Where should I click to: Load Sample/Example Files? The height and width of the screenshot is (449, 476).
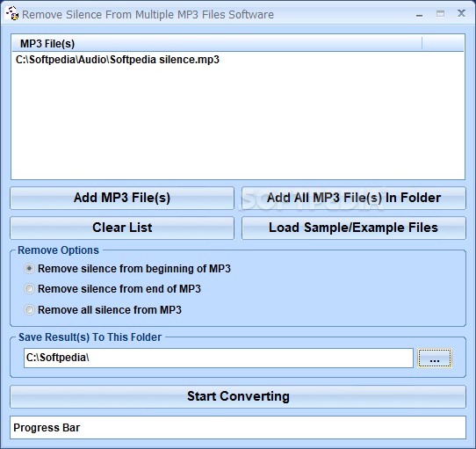click(x=354, y=228)
